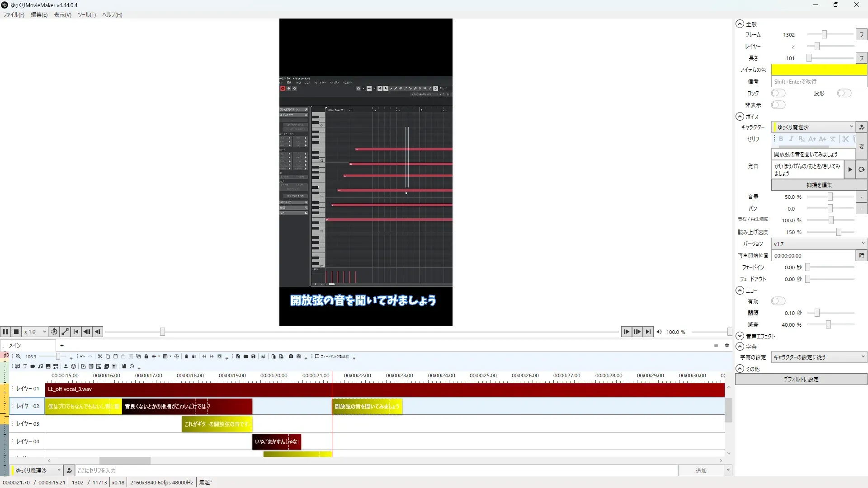This screenshot has width=868, height=488.
Task: Click the yellow アイテムの色 color swatch
Action: click(819, 70)
